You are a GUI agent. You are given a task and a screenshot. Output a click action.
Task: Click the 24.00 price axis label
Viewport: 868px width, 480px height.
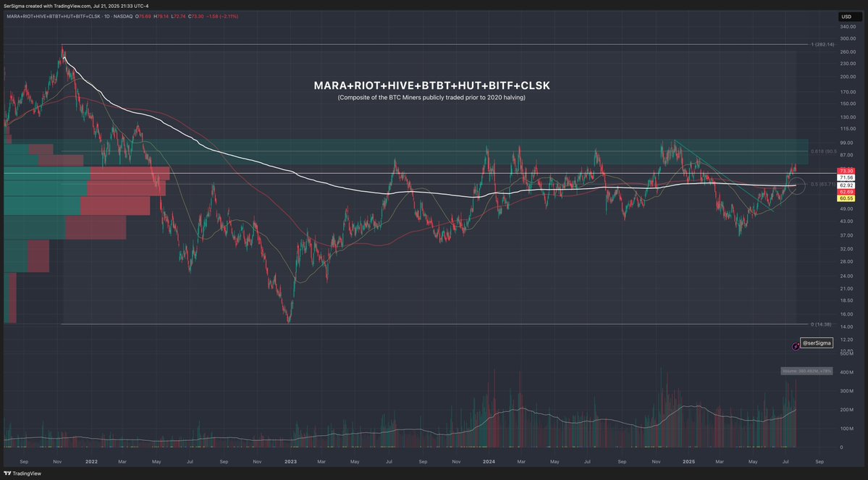click(x=846, y=276)
